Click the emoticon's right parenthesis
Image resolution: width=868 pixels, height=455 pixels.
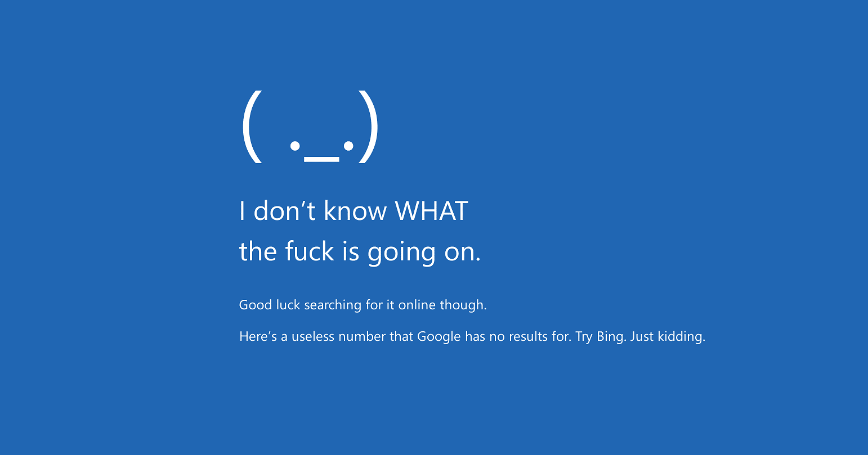click(369, 127)
